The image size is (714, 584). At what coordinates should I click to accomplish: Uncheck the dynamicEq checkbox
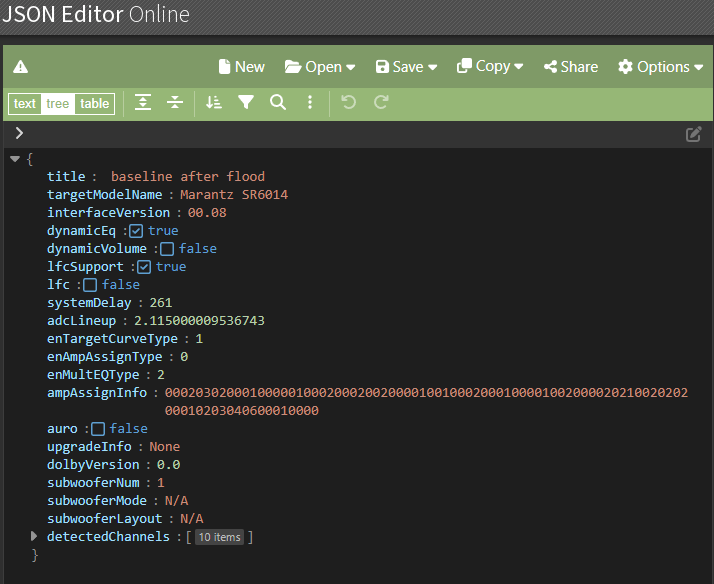tap(136, 231)
